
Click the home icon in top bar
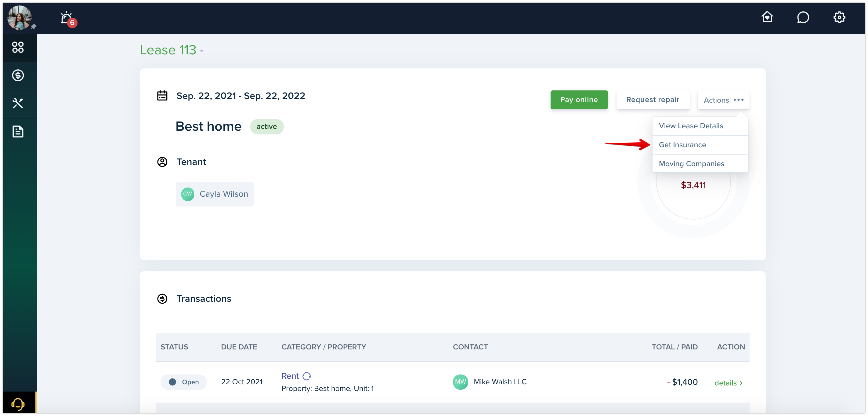point(767,17)
